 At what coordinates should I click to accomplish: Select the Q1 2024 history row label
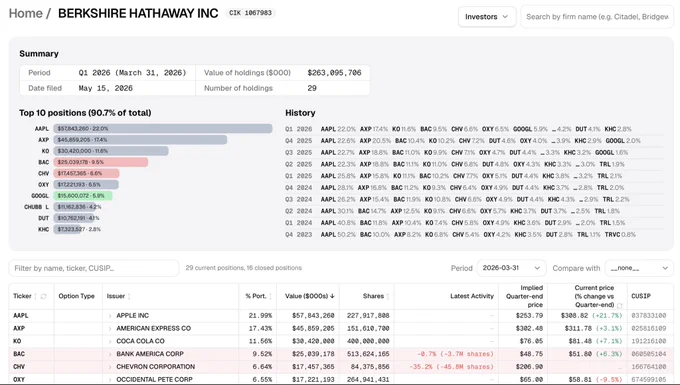coord(298,223)
